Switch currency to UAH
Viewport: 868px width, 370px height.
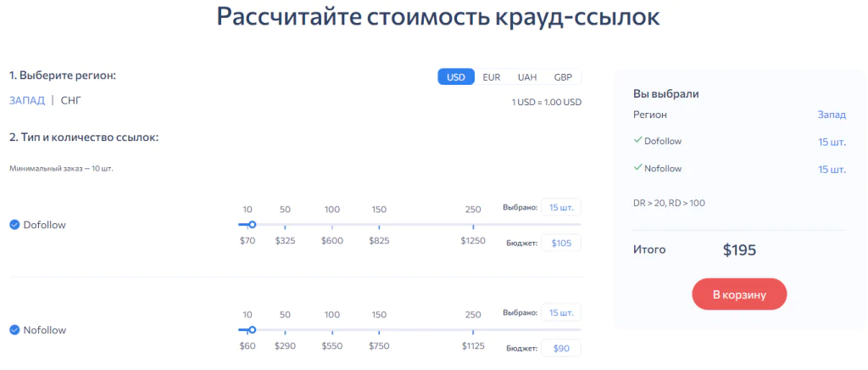(527, 77)
